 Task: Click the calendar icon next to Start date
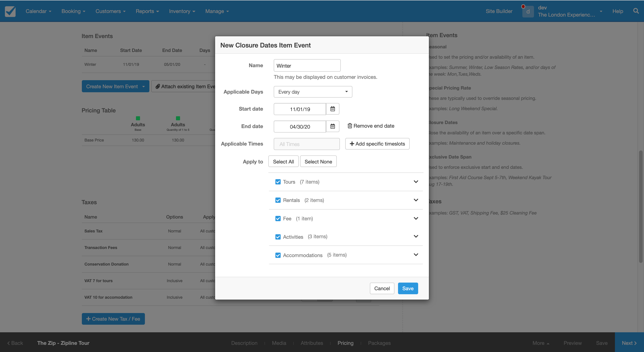point(332,109)
